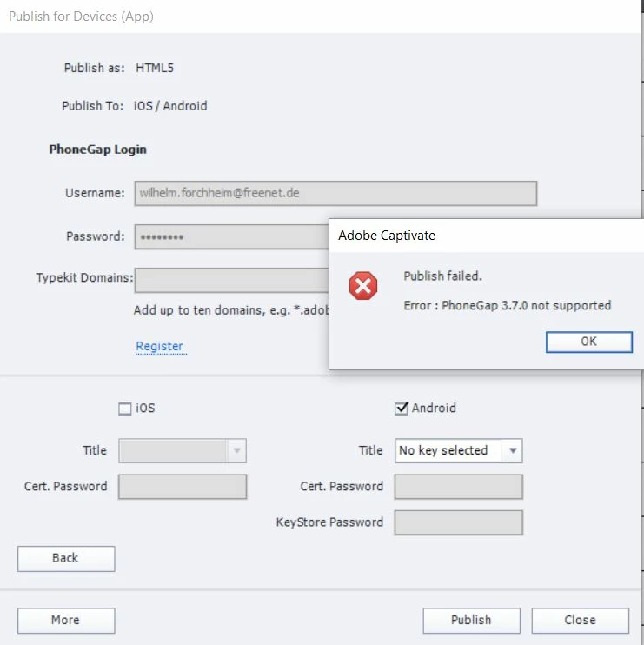Click the 'Error : PhoneGap 3.7.0 not supported' text
Viewport: 644px width, 645px height.
[507, 306]
